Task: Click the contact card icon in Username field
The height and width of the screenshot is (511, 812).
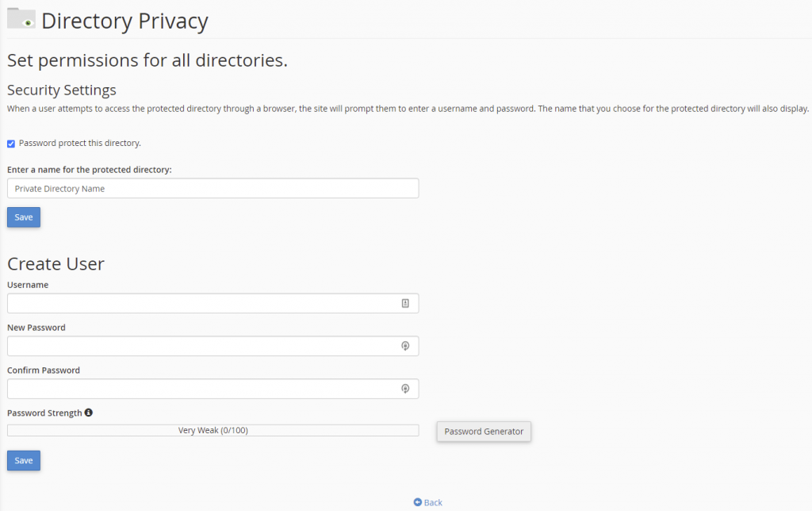Action: click(x=405, y=303)
